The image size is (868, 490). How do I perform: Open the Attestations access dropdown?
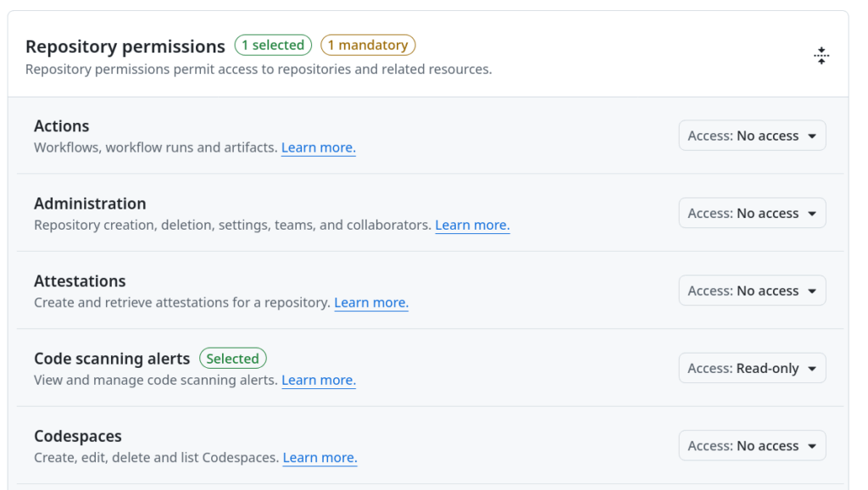[x=753, y=291]
